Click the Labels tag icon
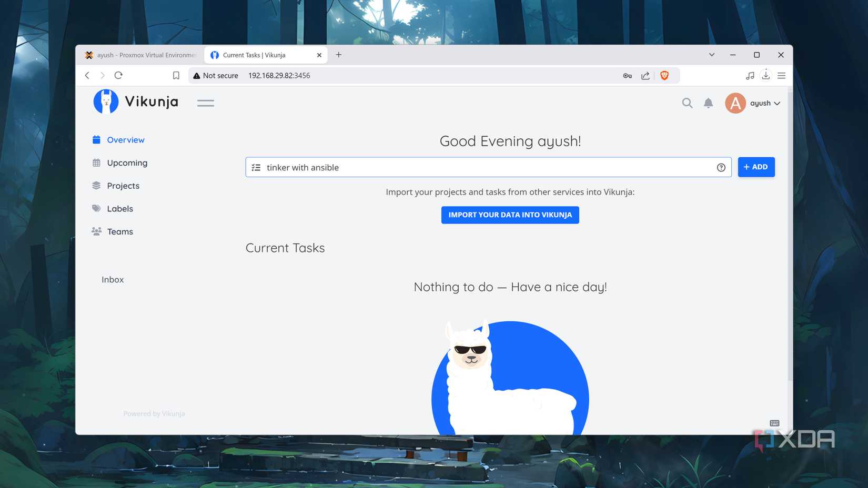 pyautogui.click(x=96, y=208)
